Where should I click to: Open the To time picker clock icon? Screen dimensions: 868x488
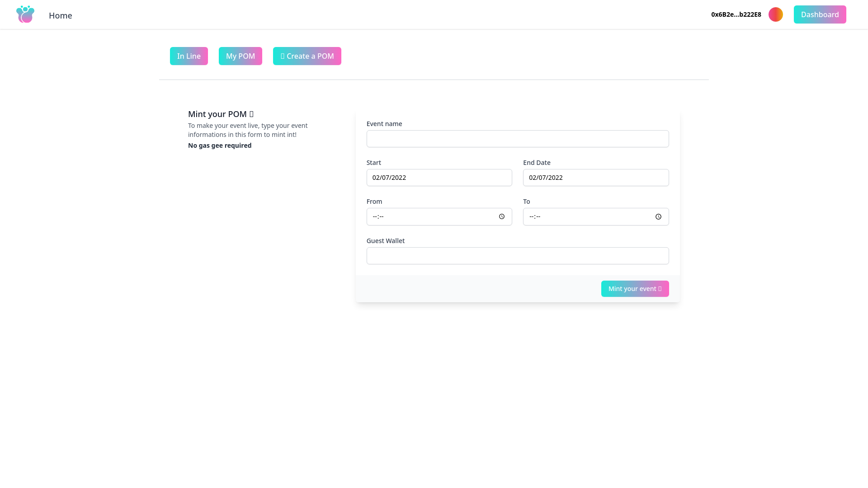(x=658, y=217)
